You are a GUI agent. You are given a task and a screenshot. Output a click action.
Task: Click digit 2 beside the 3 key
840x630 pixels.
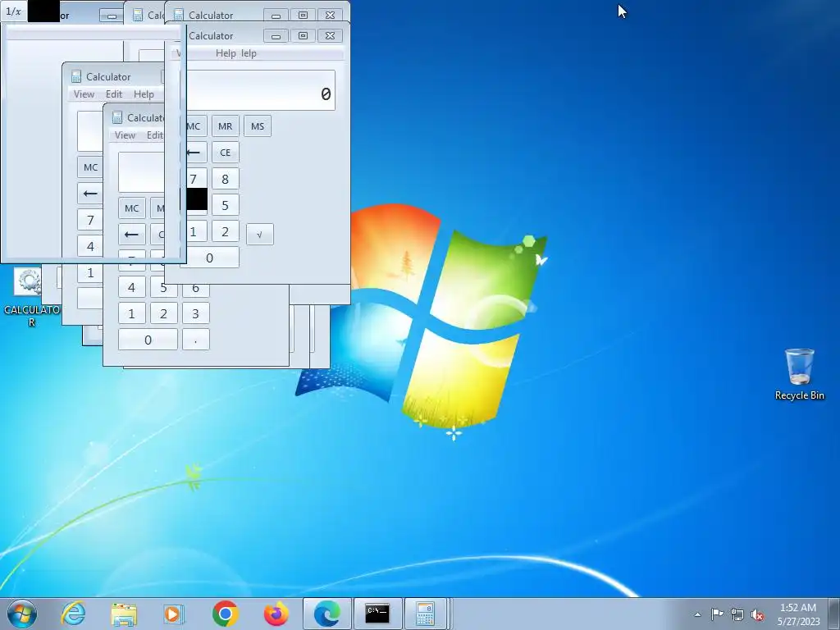163,313
